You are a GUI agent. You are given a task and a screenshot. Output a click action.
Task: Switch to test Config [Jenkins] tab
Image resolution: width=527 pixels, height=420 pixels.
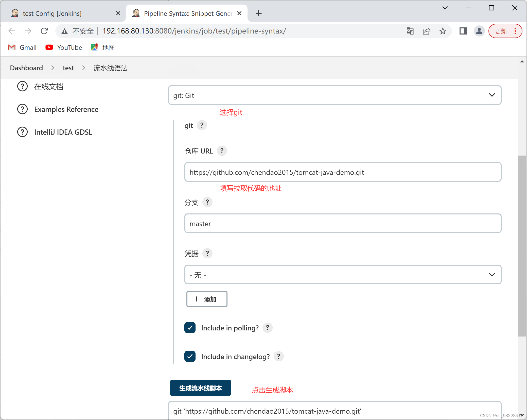click(x=52, y=13)
